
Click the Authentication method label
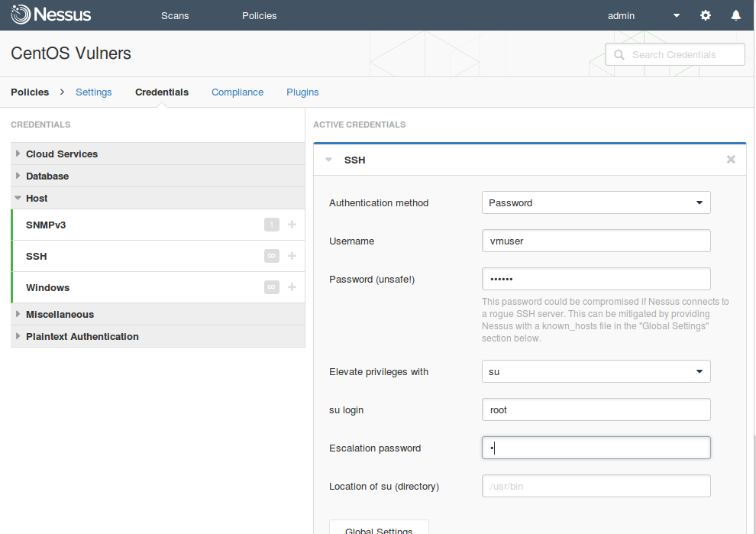click(x=379, y=202)
